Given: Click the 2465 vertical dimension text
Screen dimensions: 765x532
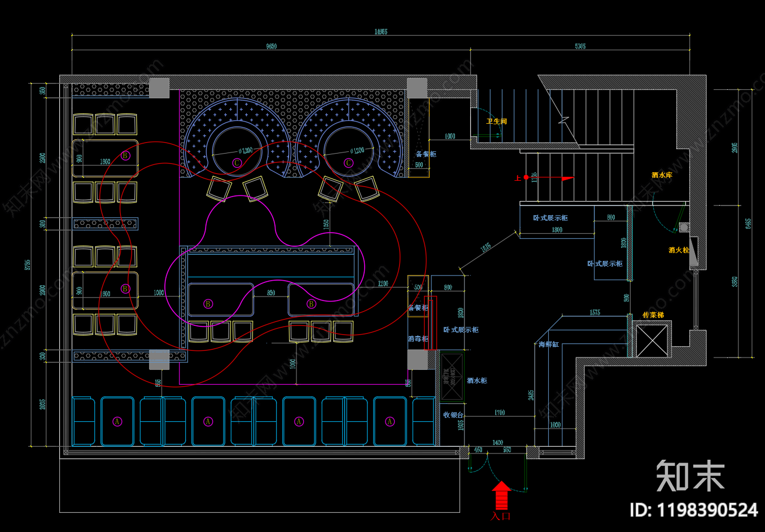Looking at the screenshot, I should click(531, 395).
